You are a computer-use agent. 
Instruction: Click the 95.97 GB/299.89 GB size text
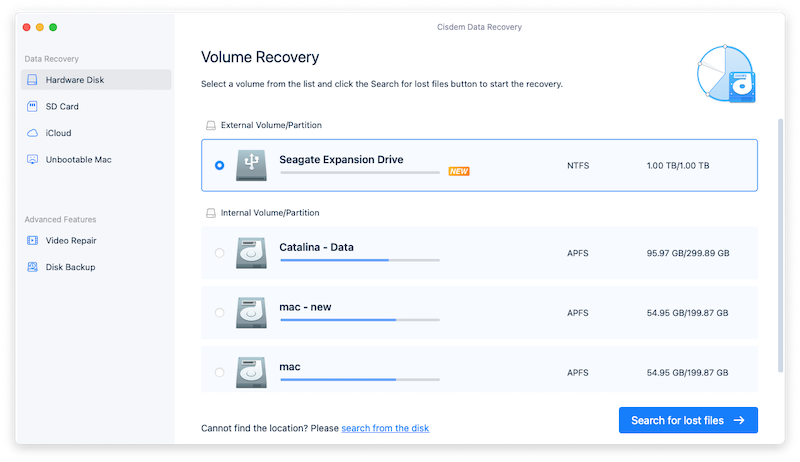coord(688,253)
